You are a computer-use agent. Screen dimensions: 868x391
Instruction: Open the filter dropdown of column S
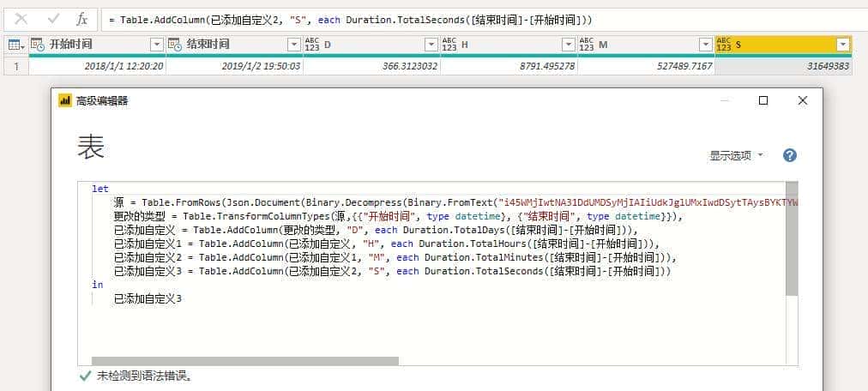coord(843,45)
